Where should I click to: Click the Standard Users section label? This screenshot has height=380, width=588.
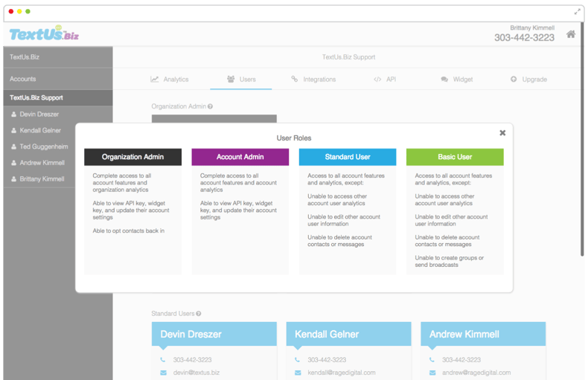173,314
